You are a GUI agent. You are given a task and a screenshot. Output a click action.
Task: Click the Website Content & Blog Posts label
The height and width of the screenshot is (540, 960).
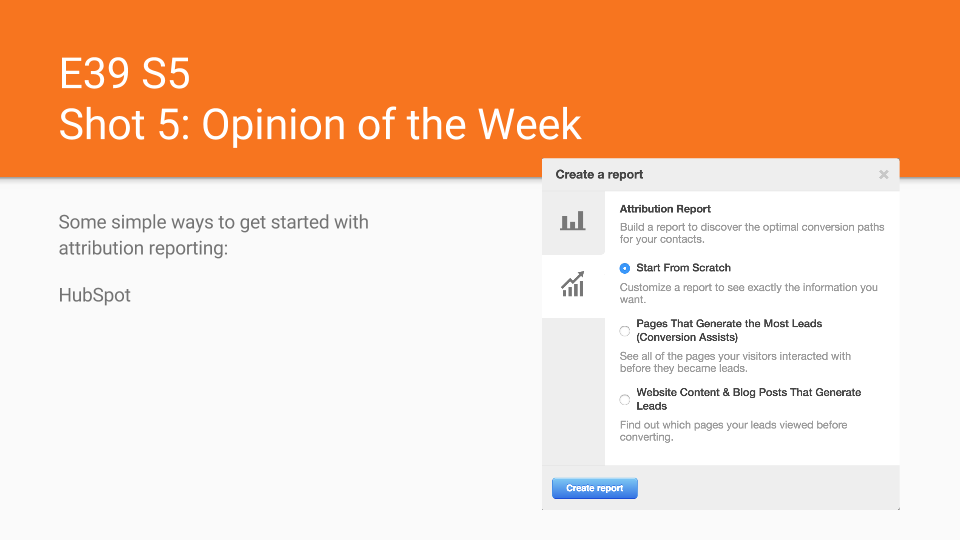[x=748, y=399]
